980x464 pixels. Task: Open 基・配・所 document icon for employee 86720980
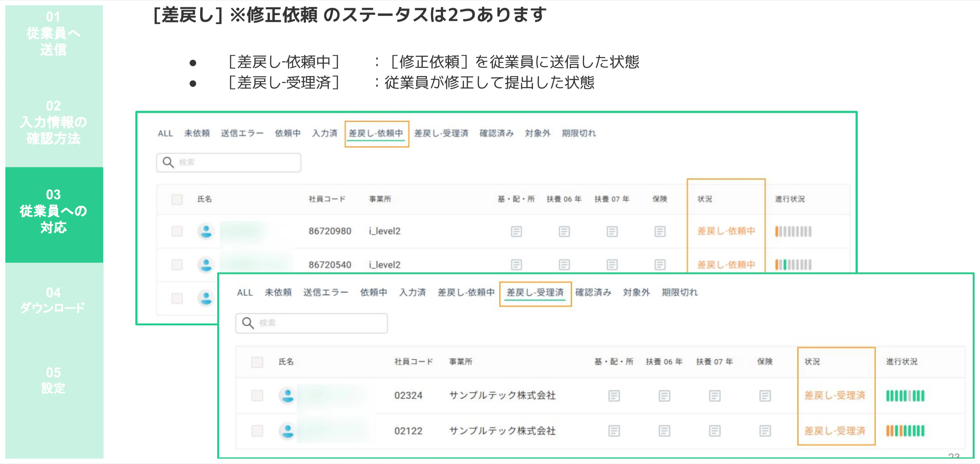[x=516, y=232]
